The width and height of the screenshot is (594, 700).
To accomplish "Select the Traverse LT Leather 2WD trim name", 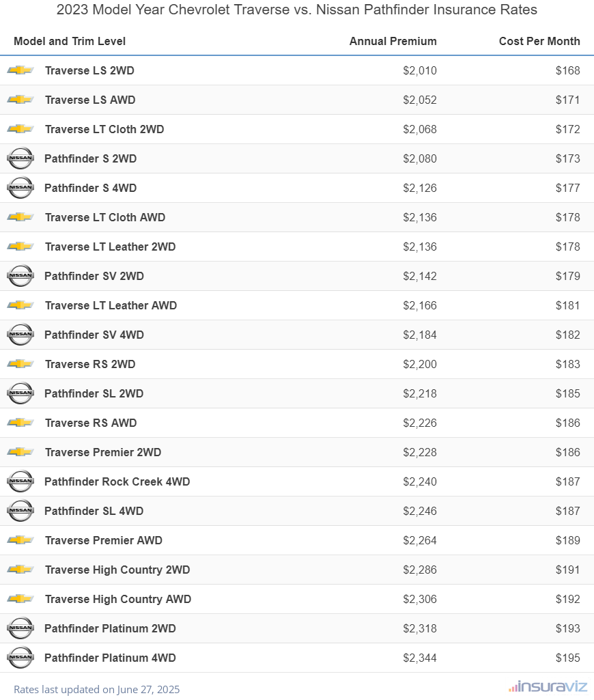I will tap(110, 247).
